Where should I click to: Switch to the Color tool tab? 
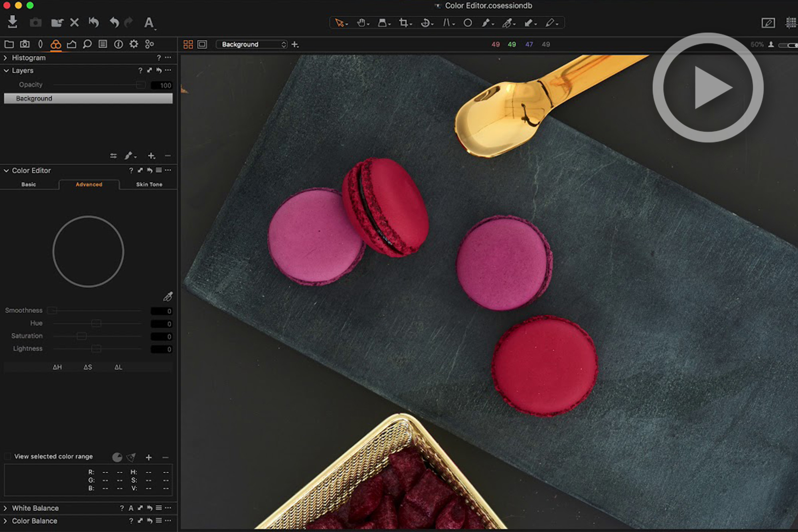[x=55, y=44]
